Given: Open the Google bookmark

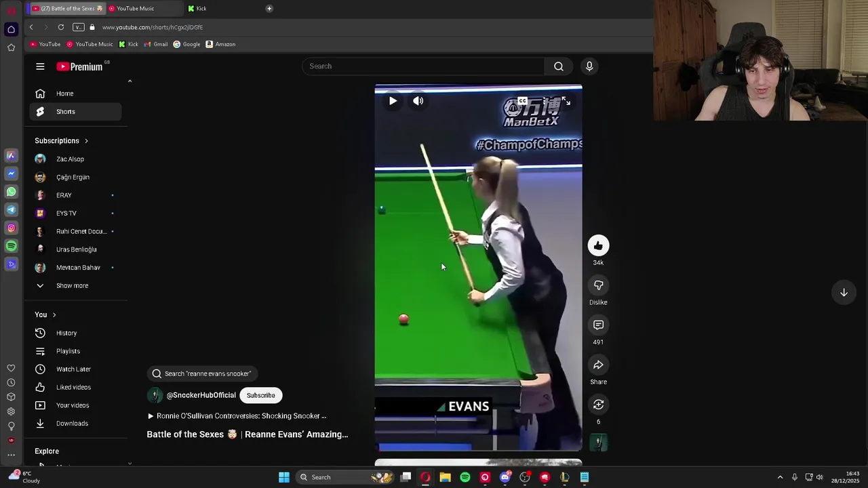Looking at the screenshot, I should coord(186,44).
